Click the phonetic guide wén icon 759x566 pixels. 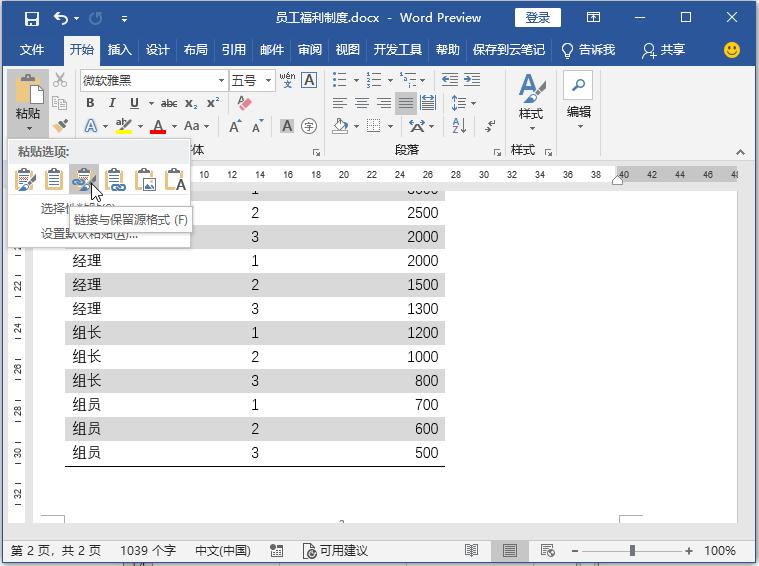pos(288,80)
